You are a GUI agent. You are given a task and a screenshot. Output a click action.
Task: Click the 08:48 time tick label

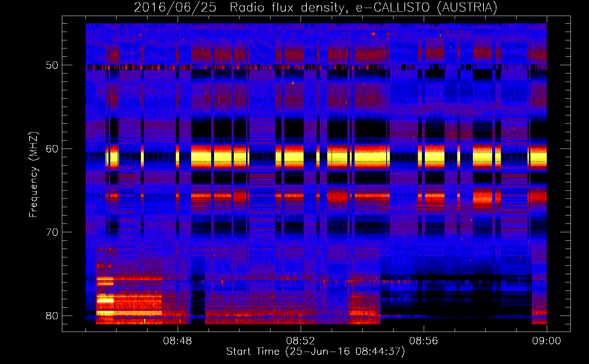point(178,341)
